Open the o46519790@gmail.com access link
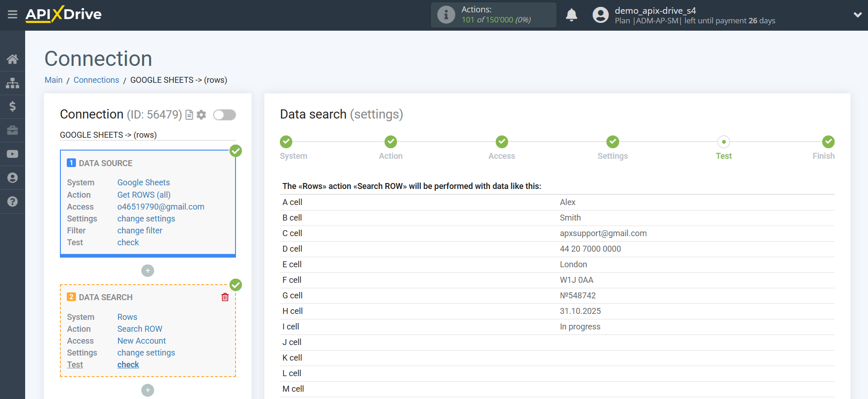Screen dimensions: 868x399 pos(161,207)
